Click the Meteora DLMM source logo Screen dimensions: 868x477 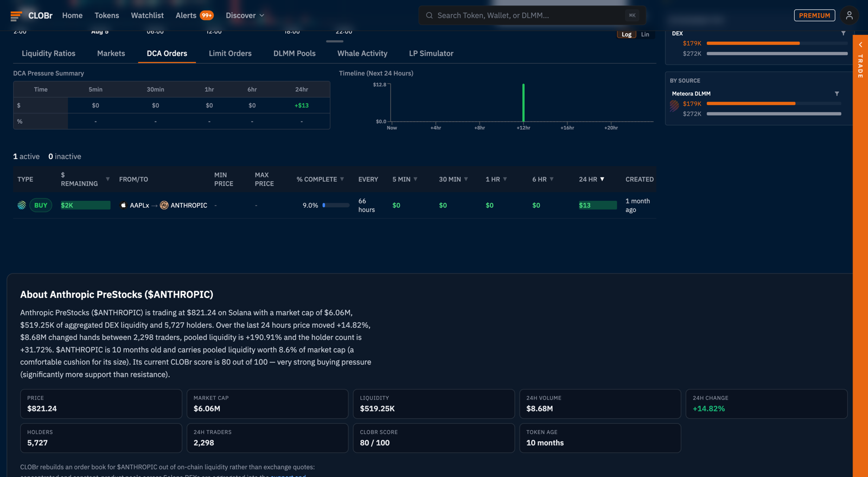point(674,106)
